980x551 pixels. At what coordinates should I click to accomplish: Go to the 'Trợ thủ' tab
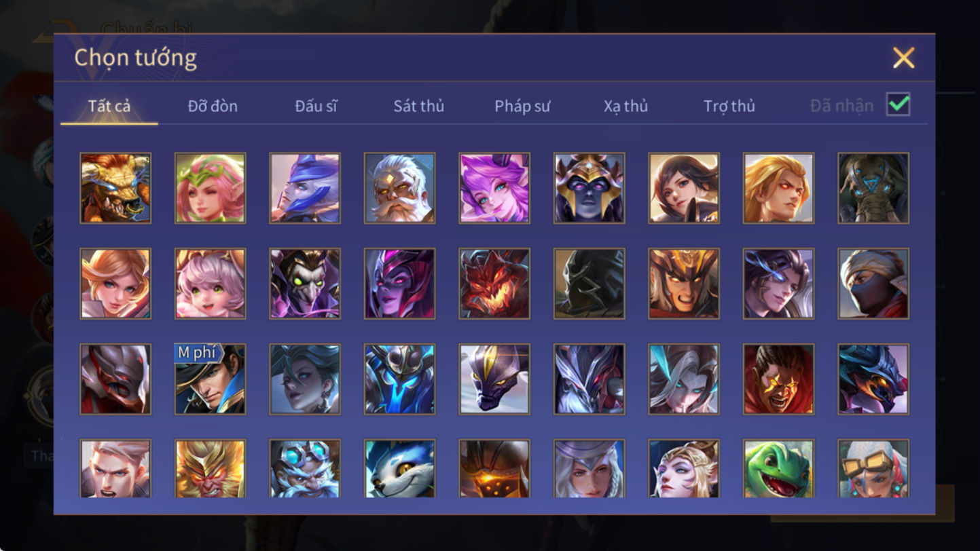click(729, 106)
